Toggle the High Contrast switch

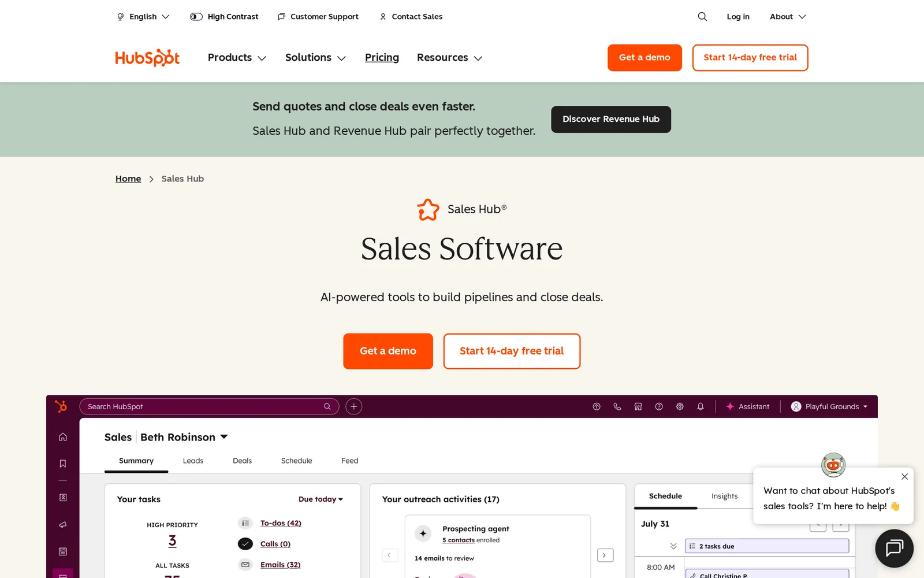click(196, 17)
